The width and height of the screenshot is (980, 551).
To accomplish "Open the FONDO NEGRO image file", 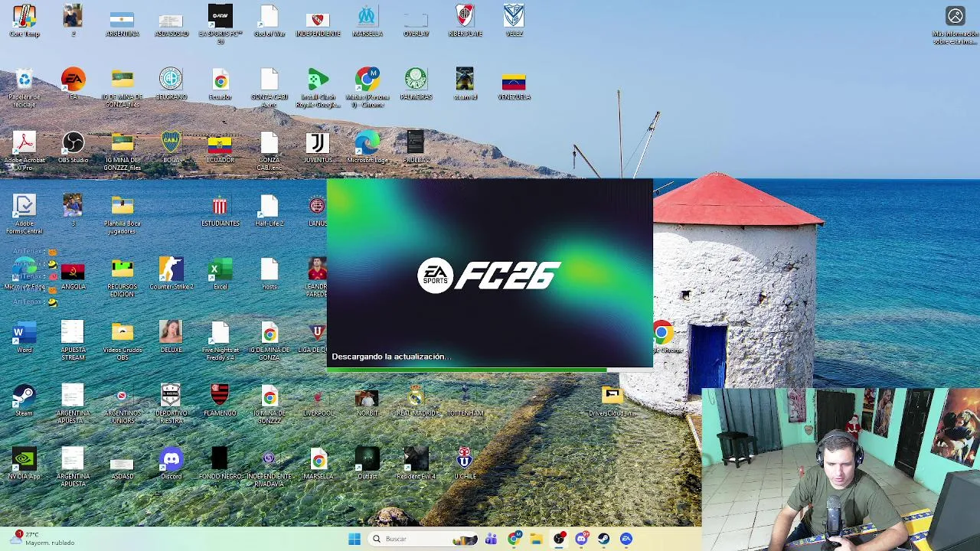I will coord(220,464).
